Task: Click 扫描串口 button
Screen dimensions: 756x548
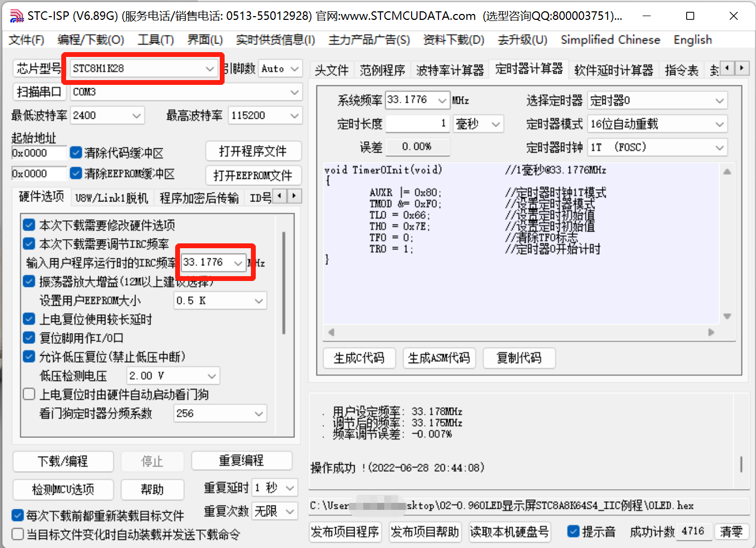Action: 39,92
